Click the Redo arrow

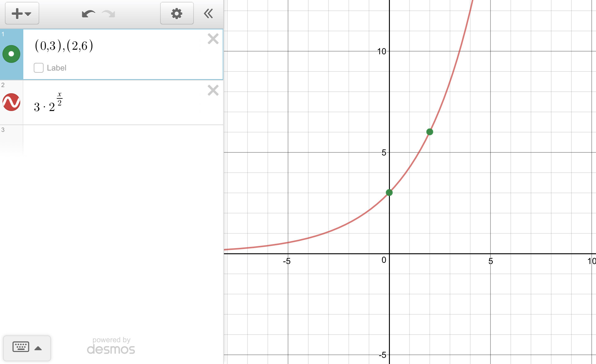[x=109, y=14]
